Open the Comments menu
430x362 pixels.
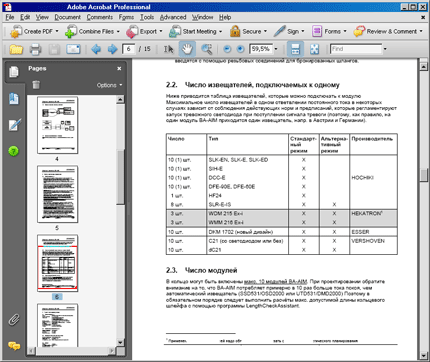tap(100, 17)
